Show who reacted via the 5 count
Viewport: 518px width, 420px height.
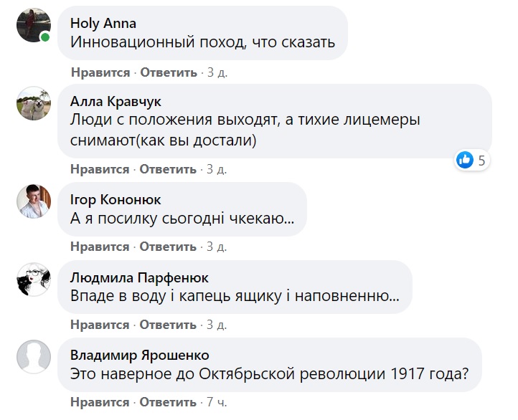pos(482,161)
